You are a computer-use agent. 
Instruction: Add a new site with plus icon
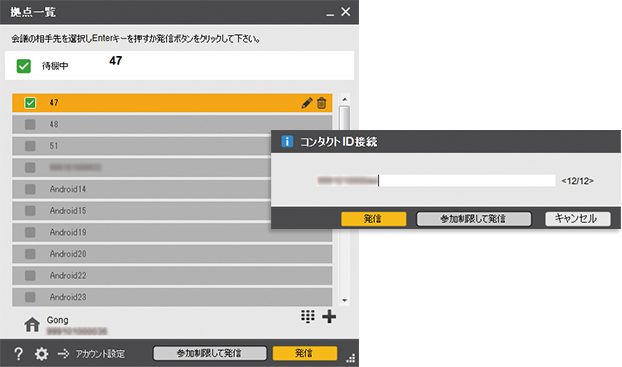(x=329, y=316)
